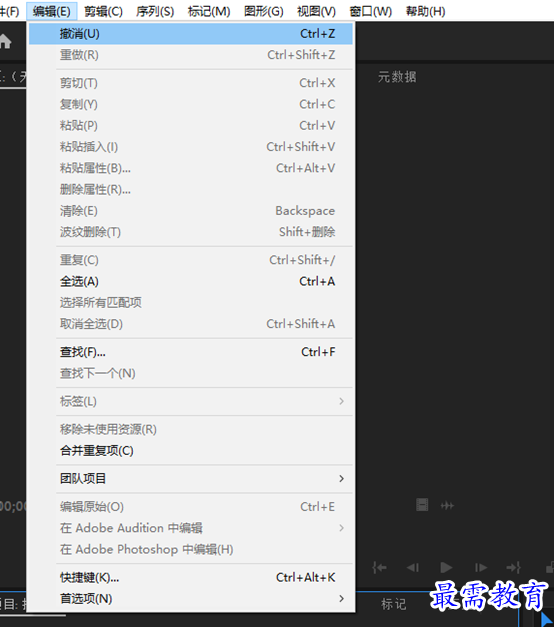The image size is (554, 627).
Task: Open the 标记(M) menu
Action: coord(209,11)
